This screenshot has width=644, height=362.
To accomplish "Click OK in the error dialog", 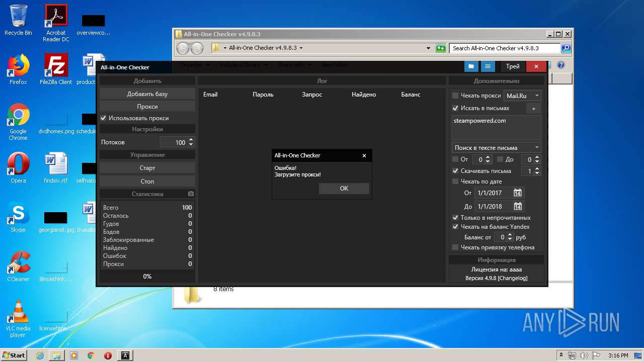I will (x=344, y=189).
